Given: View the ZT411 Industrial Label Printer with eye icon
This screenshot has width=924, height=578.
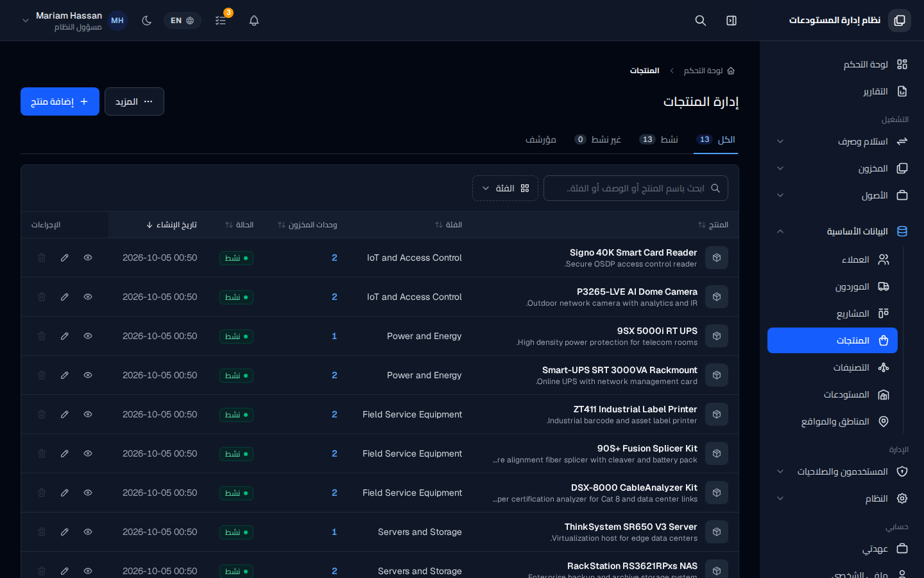Looking at the screenshot, I should click(88, 414).
